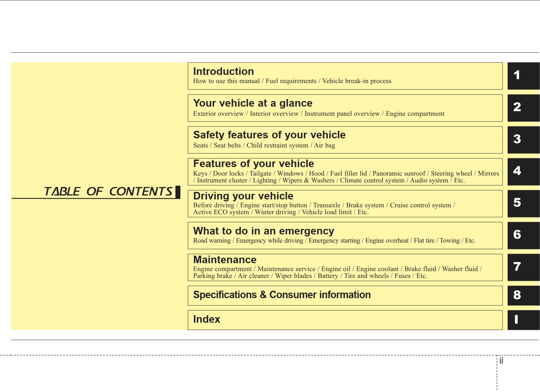Viewport: 540px width, 392px height.
Task: Click 'Climate control system' text
Action: pyautogui.click(x=372, y=180)
